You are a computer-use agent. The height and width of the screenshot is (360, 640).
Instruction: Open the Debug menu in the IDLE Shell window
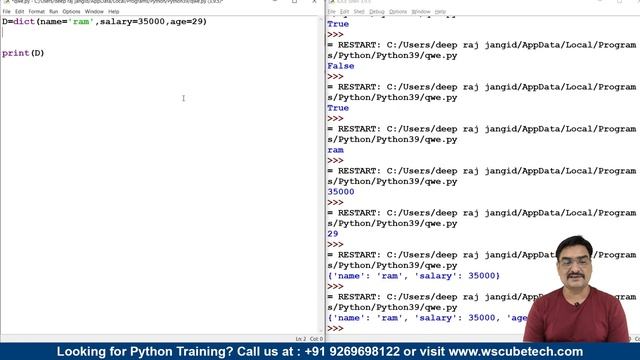tap(377, 11)
